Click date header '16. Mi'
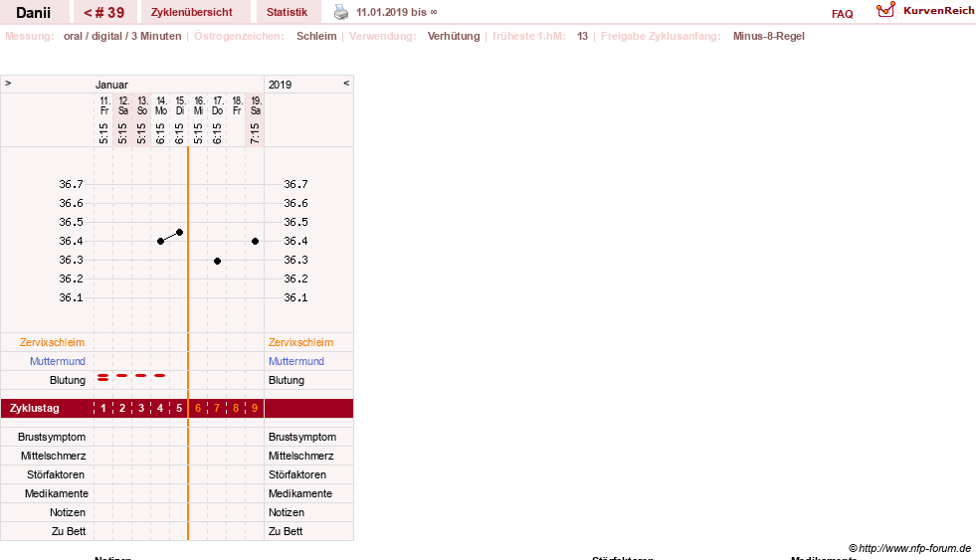 point(199,105)
